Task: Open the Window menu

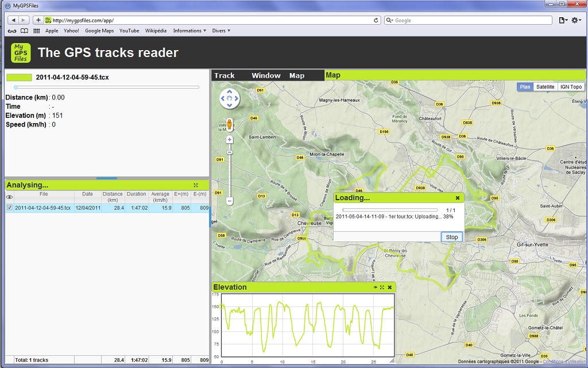Action: (x=266, y=75)
